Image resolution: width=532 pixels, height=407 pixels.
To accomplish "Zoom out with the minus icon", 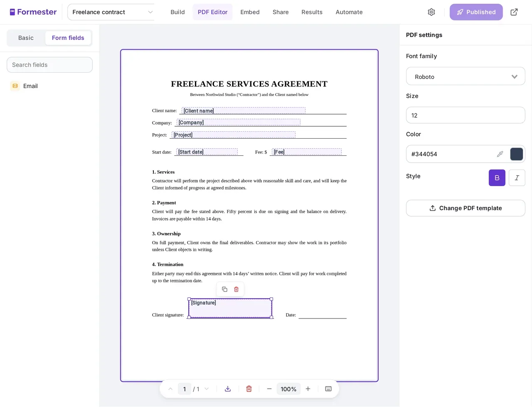I will [x=269, y=389].
